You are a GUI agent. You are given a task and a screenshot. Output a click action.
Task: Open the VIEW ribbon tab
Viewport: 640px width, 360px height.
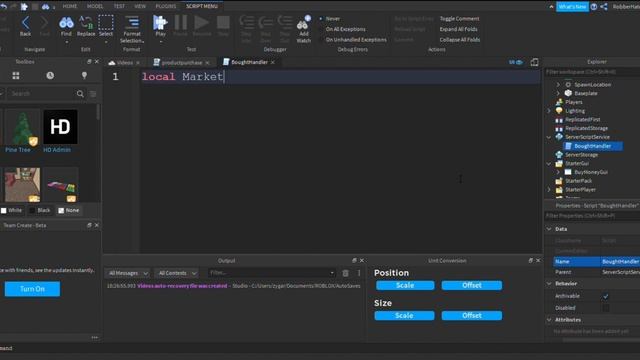(140, 6)
